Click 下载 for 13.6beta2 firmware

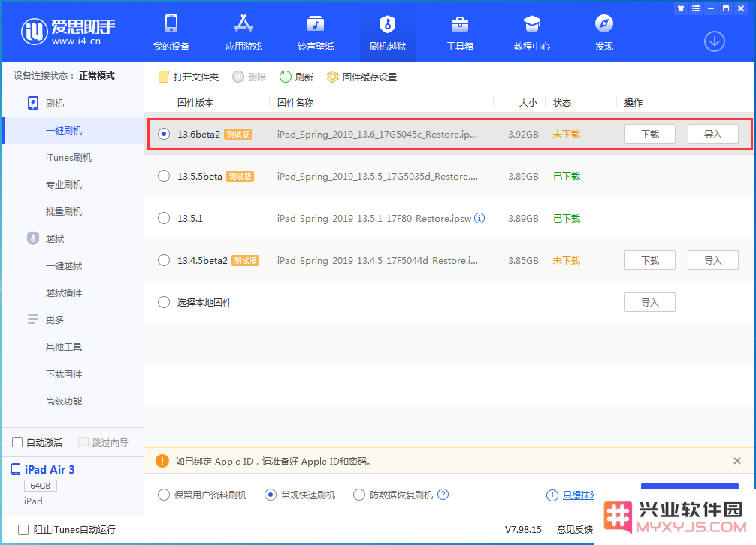coord(649,134)
